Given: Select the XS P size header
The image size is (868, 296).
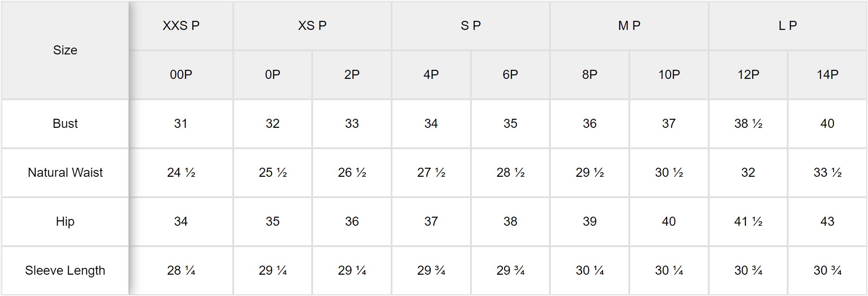Looking at the screenshot, I should (x=312, y=26).
